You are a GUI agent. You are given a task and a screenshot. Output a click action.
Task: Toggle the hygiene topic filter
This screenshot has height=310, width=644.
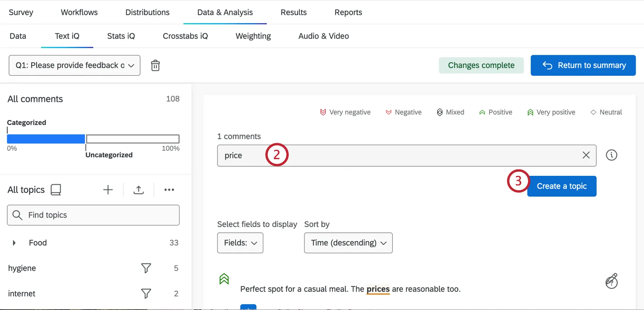tap(146, 268)
